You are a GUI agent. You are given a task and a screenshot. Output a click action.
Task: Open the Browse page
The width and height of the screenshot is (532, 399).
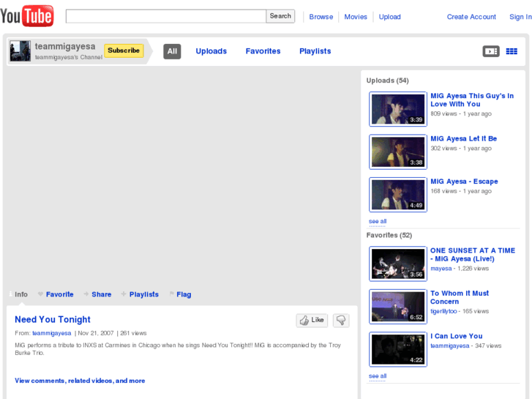pos(321,17)
